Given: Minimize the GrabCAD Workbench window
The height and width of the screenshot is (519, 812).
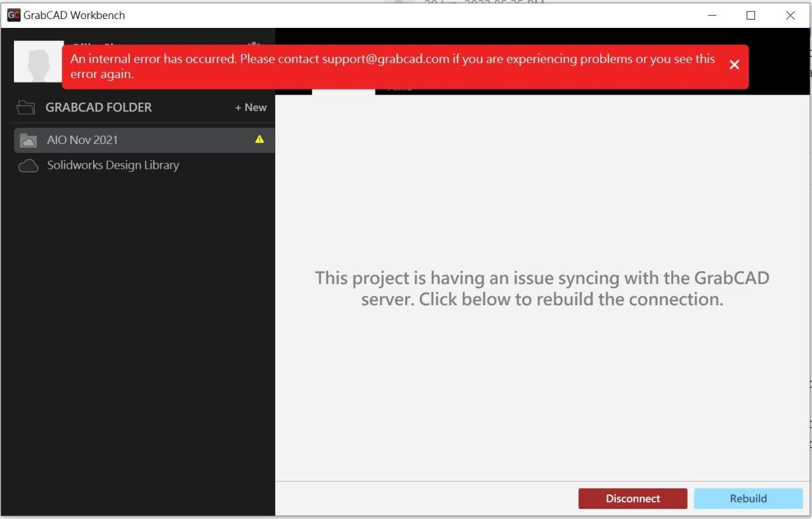Looking at the screenshot, I should click(712, 15).
